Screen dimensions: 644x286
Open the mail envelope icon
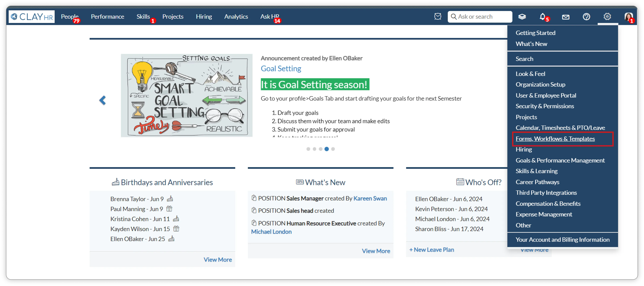pyautogui.click(x=566, y=17)
